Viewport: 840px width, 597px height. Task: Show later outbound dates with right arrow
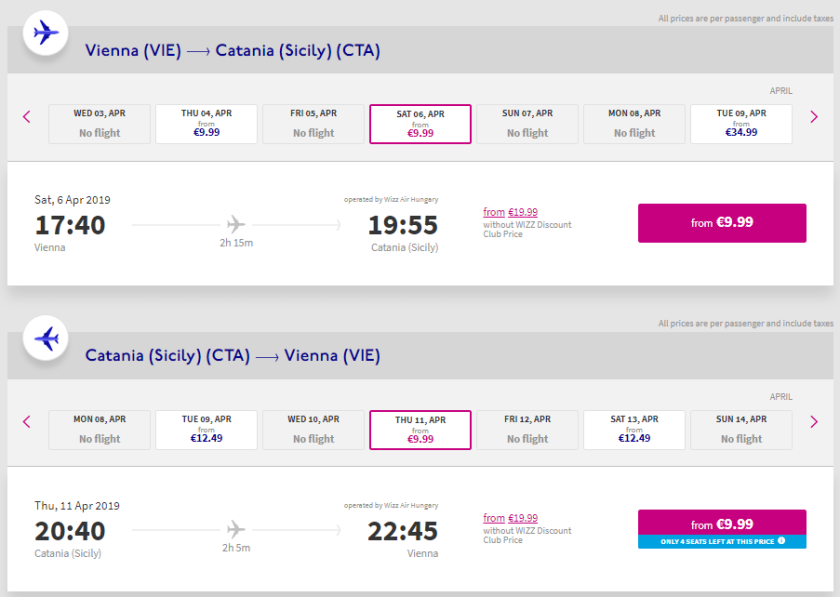(814, 117)
